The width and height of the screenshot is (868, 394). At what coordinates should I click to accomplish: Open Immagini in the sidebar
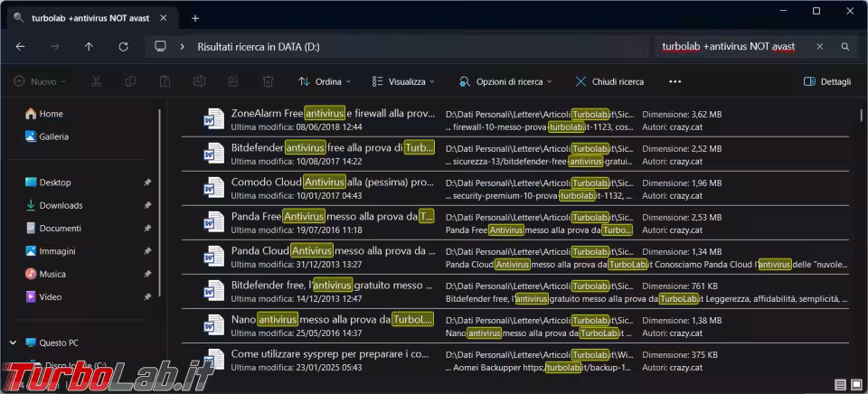click(x=50, y=251)
